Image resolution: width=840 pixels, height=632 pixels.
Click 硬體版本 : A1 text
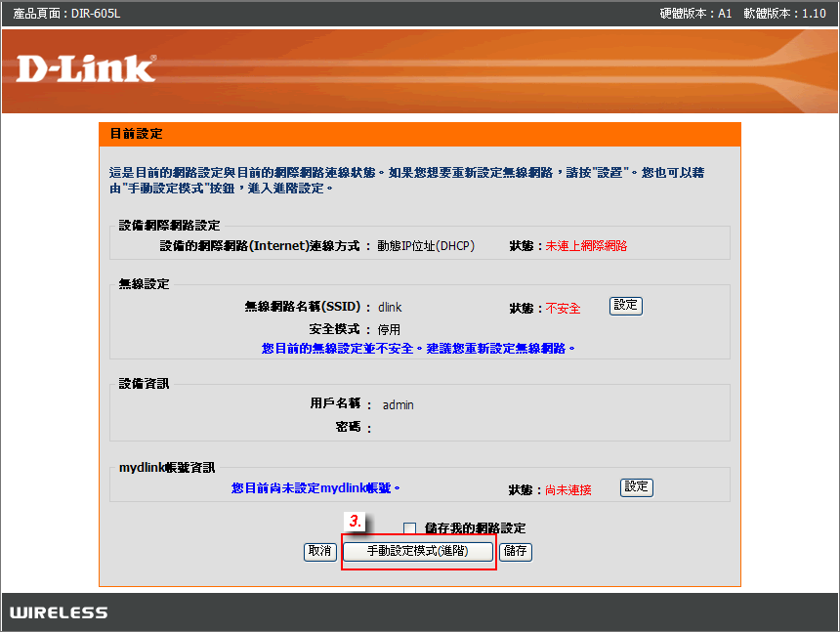695,14
